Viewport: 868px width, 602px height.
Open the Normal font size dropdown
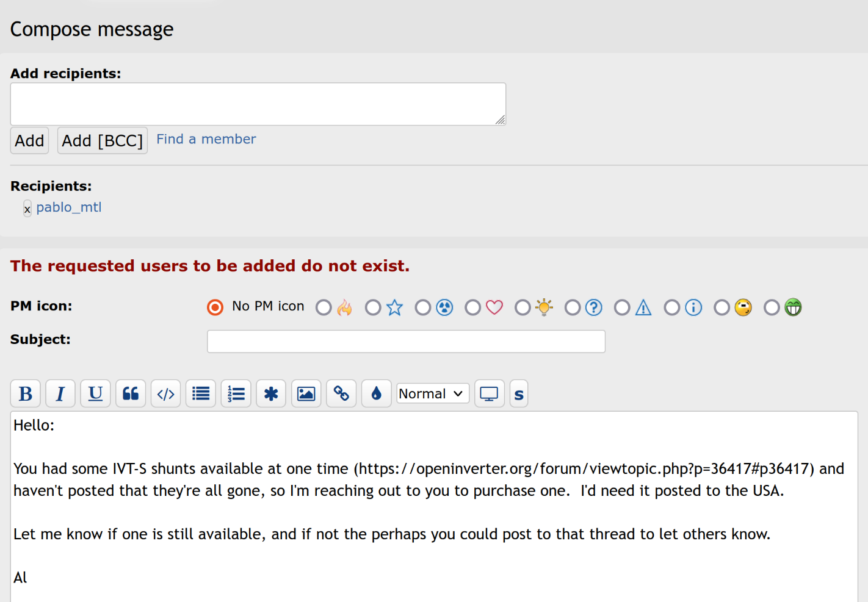[x=432, y=394]
